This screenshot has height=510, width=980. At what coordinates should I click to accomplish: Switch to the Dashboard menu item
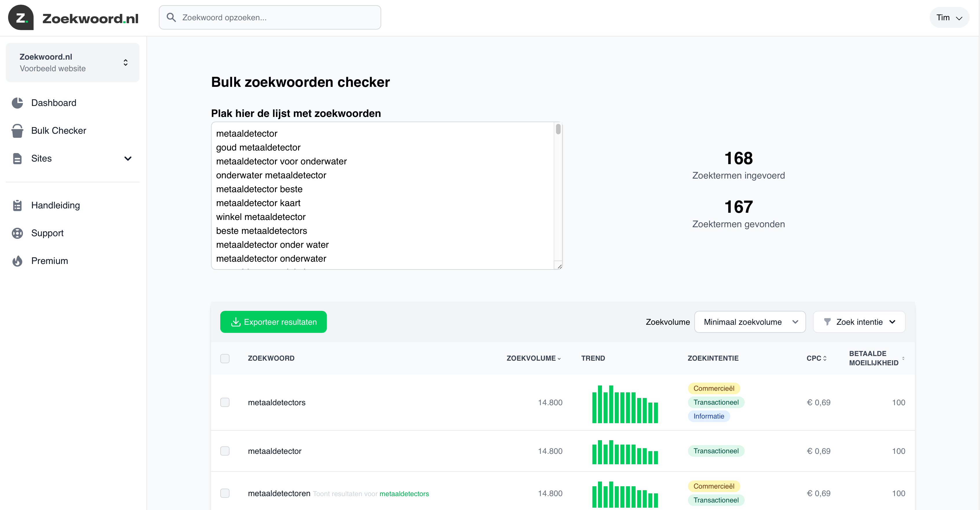[54, 103]
